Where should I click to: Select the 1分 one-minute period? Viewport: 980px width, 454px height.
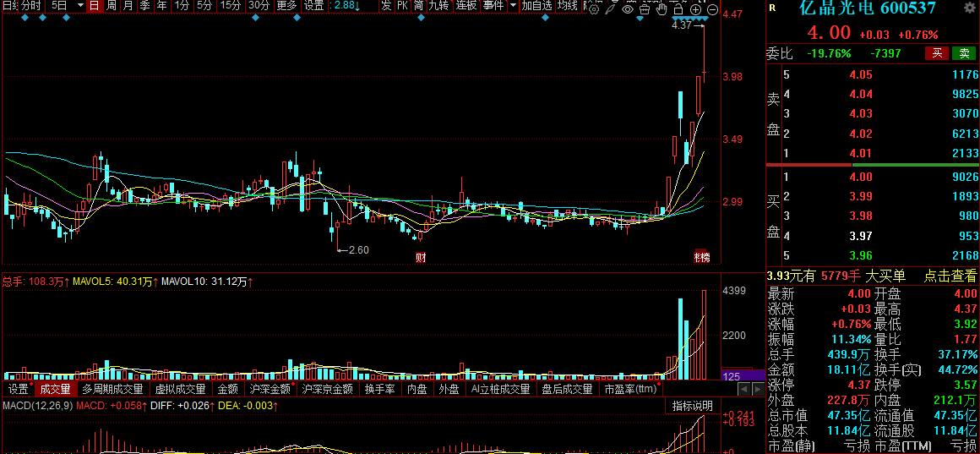(182, 6)
